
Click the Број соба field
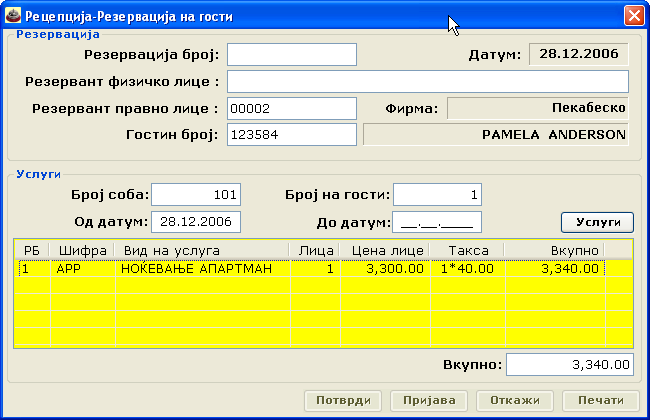(196, 194)
